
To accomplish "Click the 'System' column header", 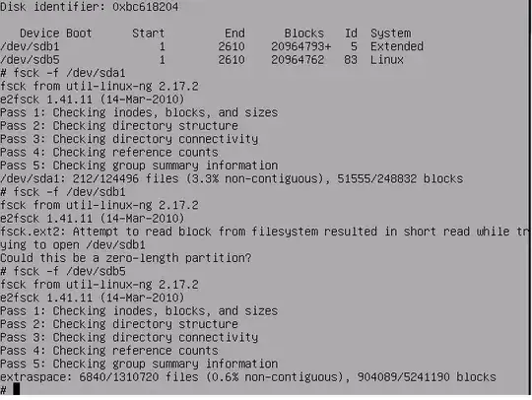I will pyautogui.click(x=390, y=33).
